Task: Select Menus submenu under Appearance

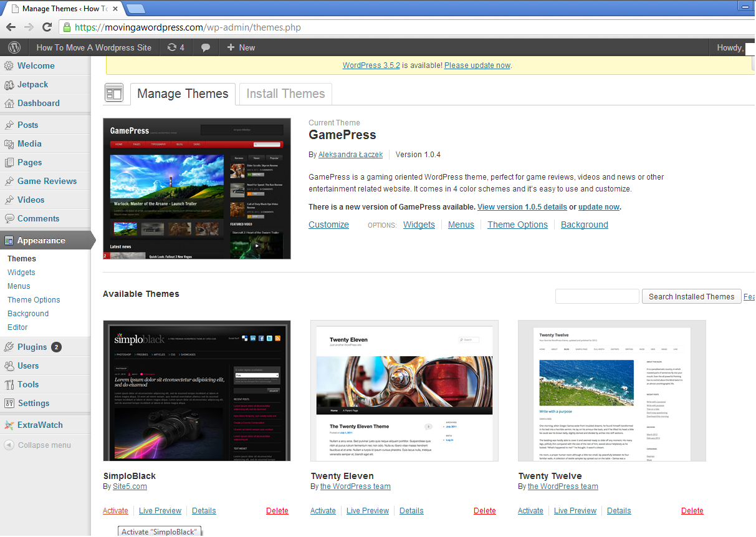Action: [19, 286]
